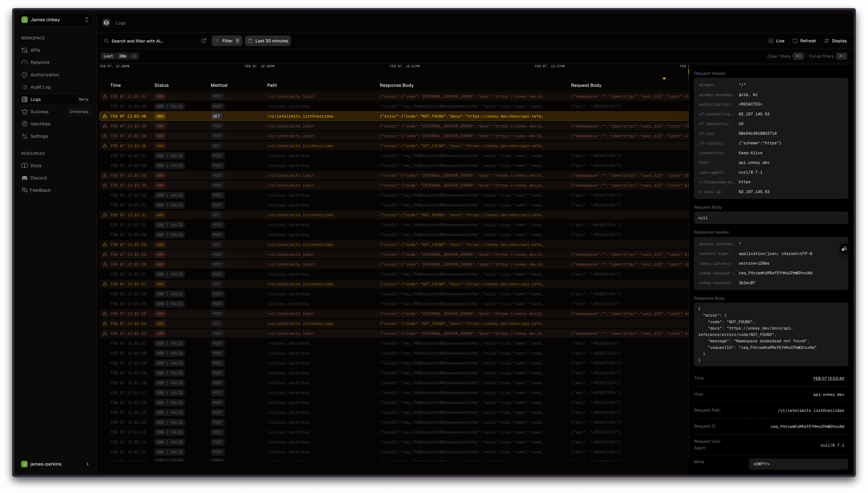
Task: Open the Success section marked Internal
Action: [x=40, y=111]
